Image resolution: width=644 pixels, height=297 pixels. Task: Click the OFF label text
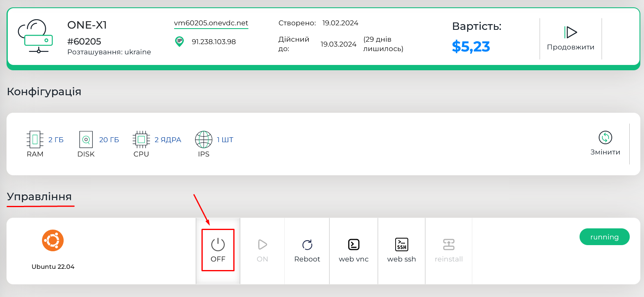click(218, 259)
